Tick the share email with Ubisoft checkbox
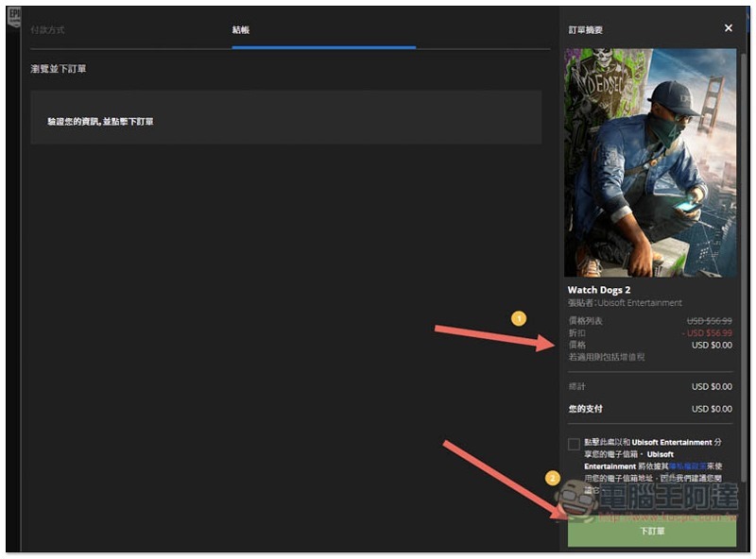 574,444
